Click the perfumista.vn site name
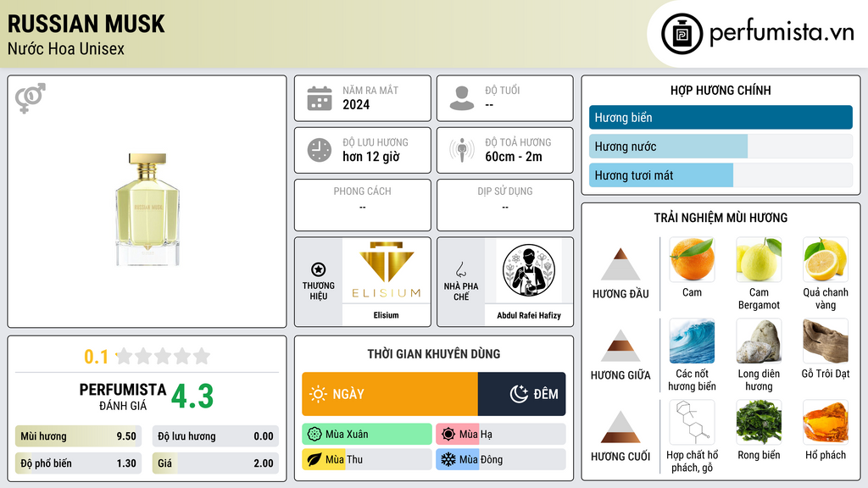The width and height of the screenshot is (868, 488). [x=782, y=33]
